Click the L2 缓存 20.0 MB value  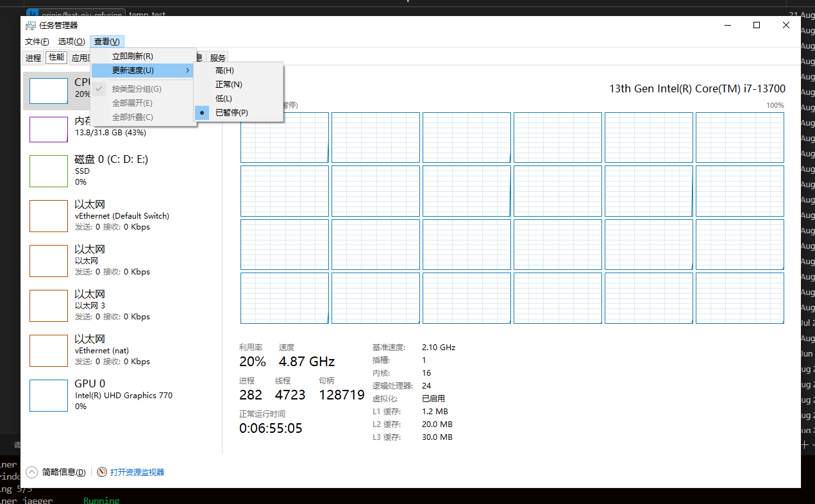click(437, 424)
